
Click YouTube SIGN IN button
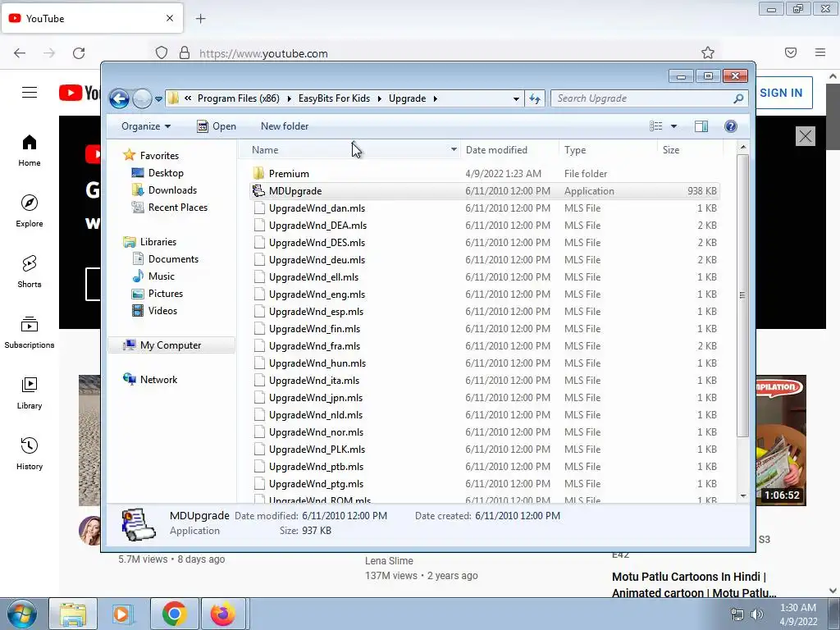pyautogui.click(x=781, y=93)
